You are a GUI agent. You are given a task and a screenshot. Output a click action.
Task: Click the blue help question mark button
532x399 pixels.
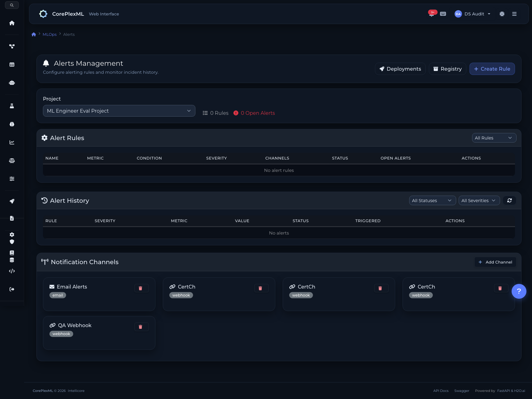coord(519,291)
